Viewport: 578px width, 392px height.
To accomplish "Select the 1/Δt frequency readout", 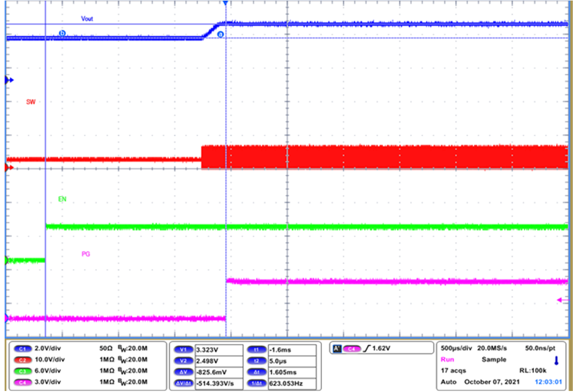I will tap(255, 384).
